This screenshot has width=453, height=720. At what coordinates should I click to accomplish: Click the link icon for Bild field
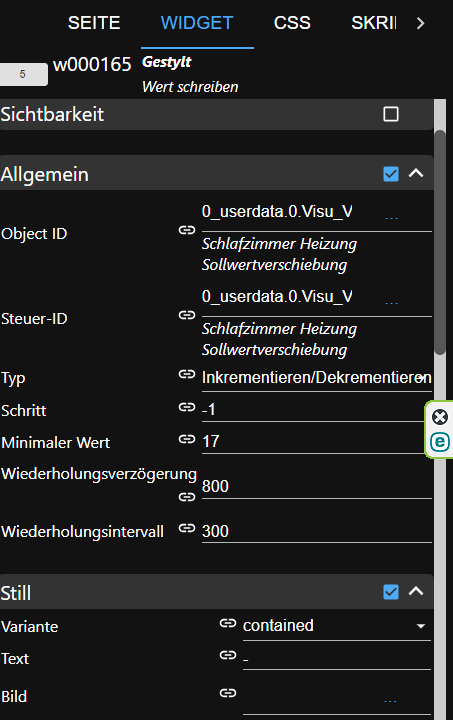coord(228,693)
